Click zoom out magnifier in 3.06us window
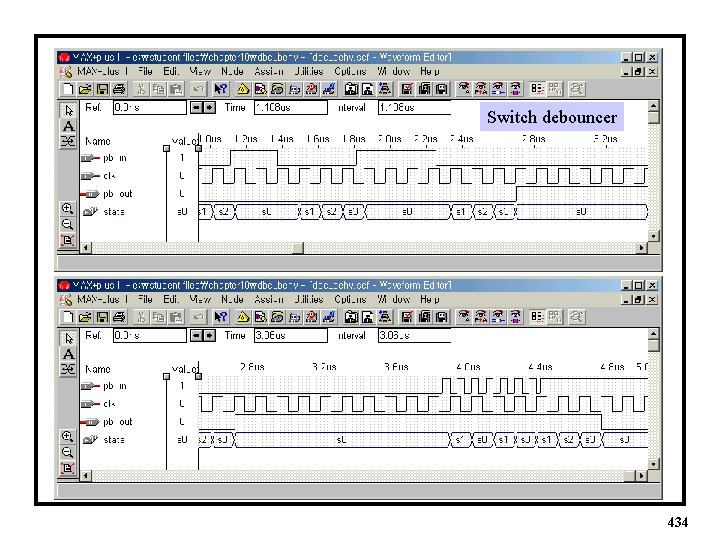Viewport: 720px width, 540px height. [x=68, y=452]
